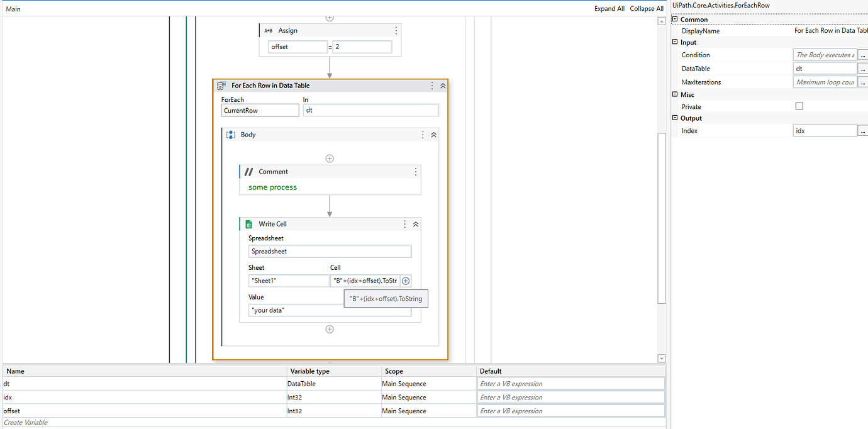The width and height of the screenshot is (868, 429).
Task: Click the Condition input field in Properties
Action: tap(825, 55)
